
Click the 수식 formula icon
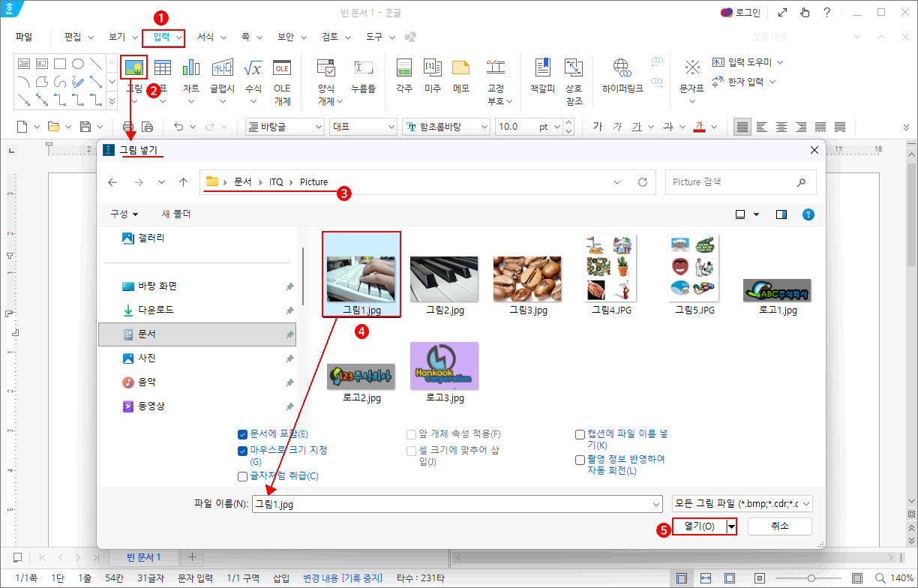253,68
